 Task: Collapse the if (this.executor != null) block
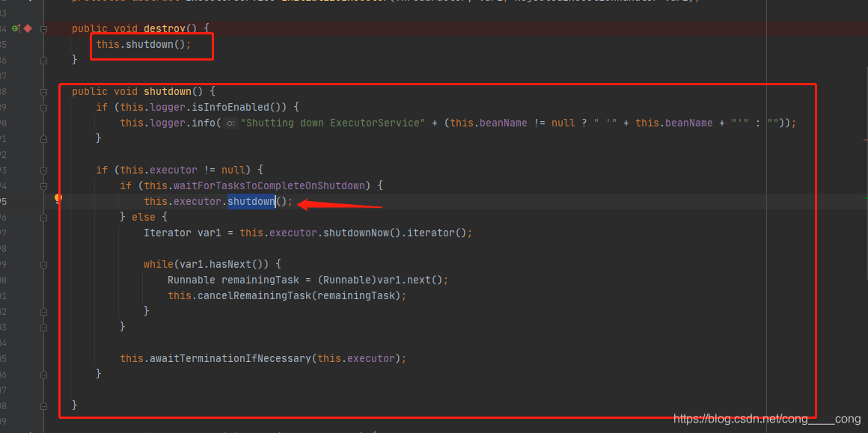click(x=43, y=169)
